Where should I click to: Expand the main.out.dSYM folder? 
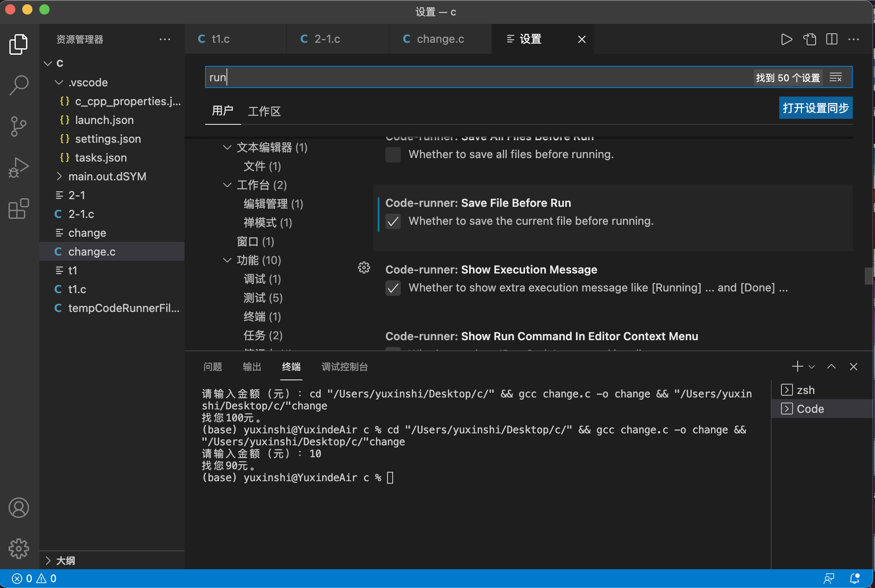click(x=59, y=176)
